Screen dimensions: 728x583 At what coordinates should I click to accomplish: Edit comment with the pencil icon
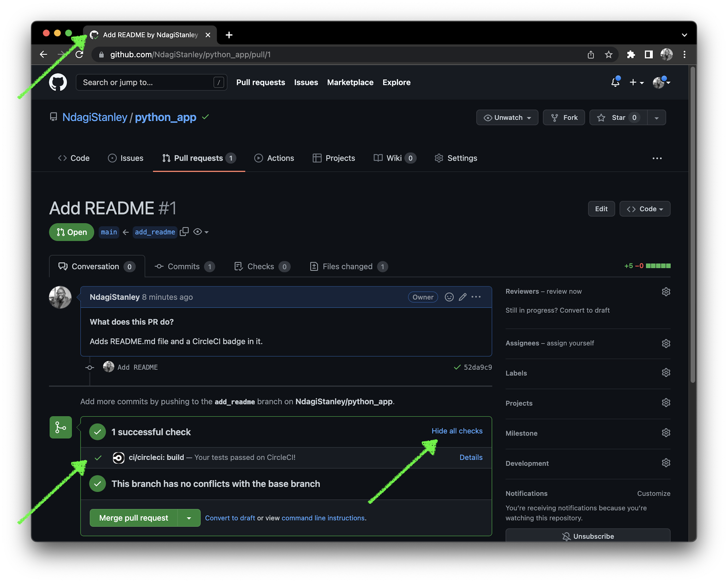[x=463, y=297]
